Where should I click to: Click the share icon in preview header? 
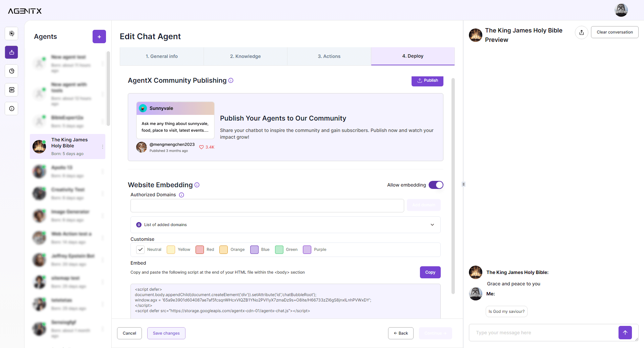tap(582, 32)
